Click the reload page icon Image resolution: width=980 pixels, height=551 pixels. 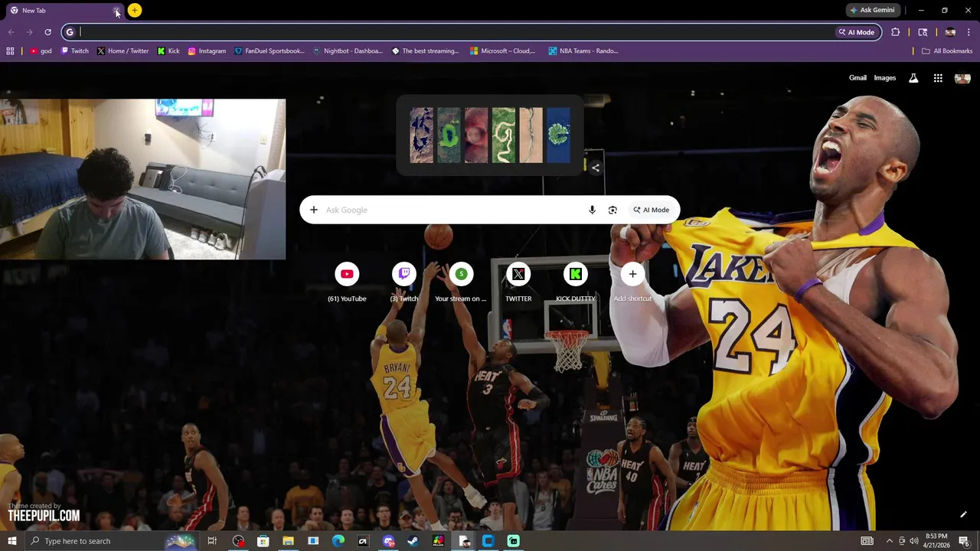[x=47, y=32]
